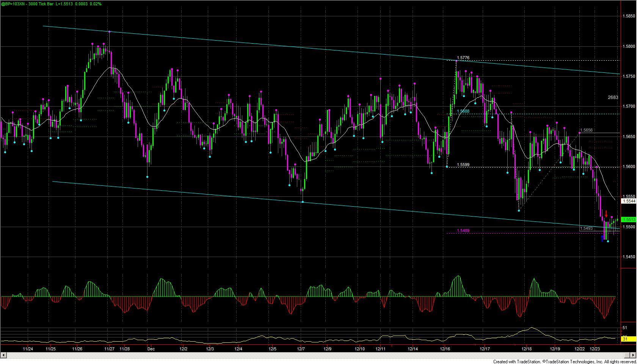637x364 pixels.
Task: Click the 1.5650 price axis label
Action: pos(629,136)
